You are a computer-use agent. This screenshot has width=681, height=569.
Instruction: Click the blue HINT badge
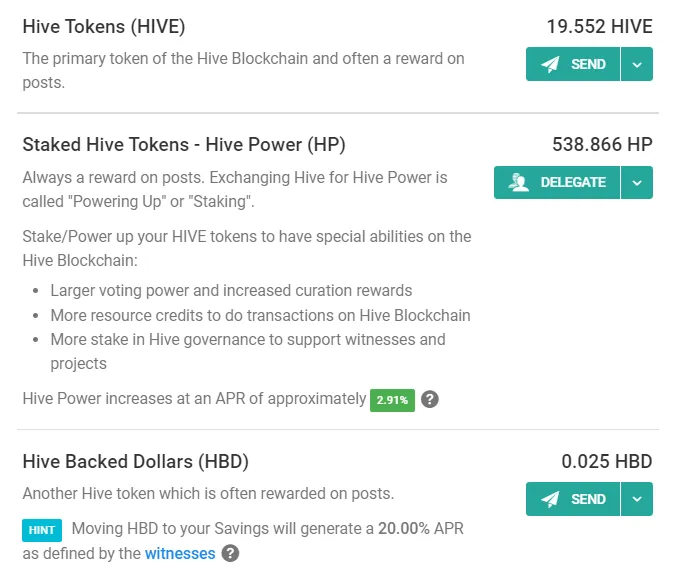42,530
